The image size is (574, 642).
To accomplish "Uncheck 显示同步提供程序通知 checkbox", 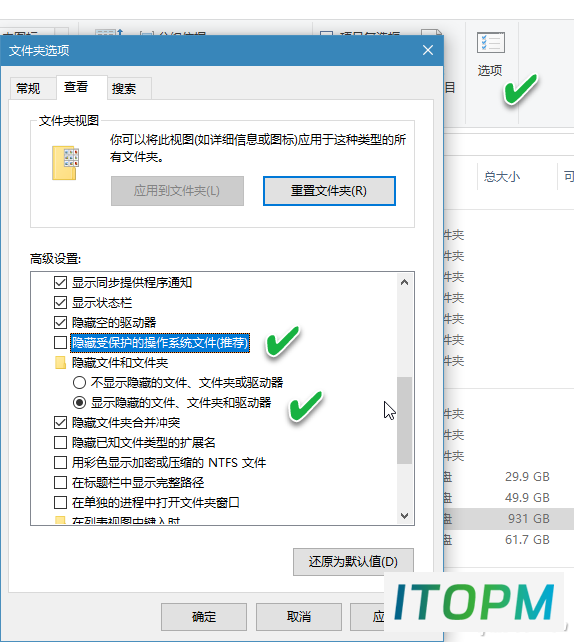I will pos(60,283).
